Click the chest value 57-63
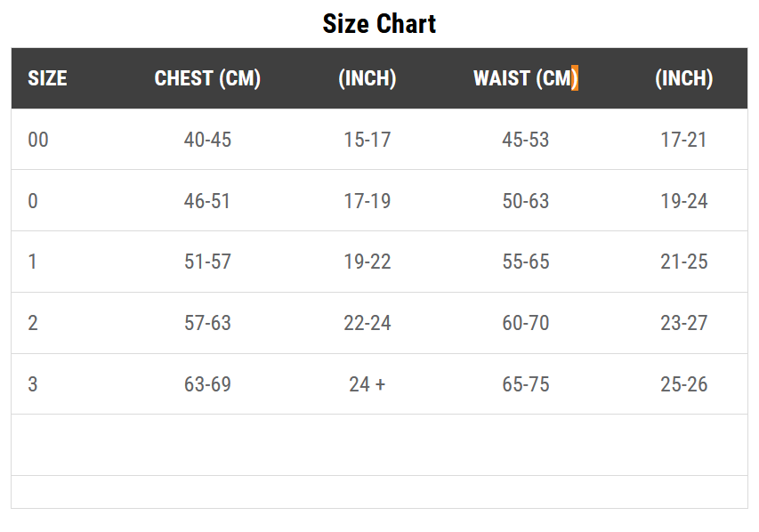Image resolution: width=759 pixels, height=532 pixels. click(207, 323)
